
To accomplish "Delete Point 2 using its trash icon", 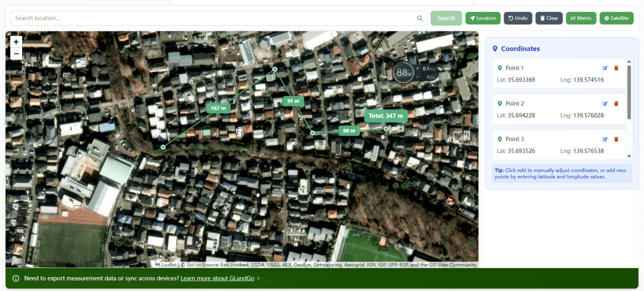I will click(x=616, y=103).
